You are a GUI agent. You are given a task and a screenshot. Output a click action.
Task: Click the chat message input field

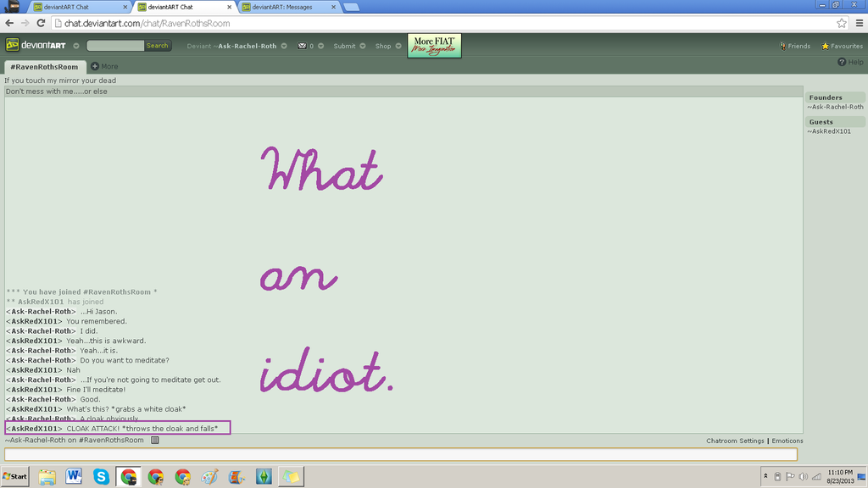(401, 454)
